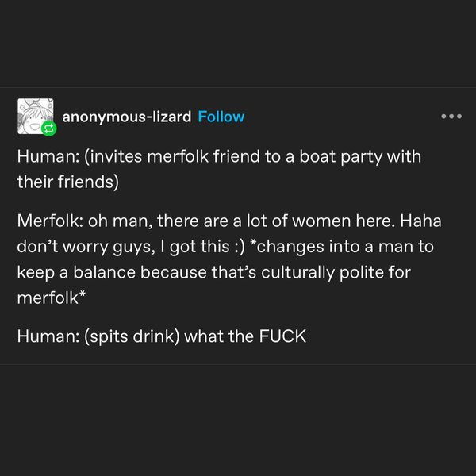Open the three-dot post options menu
Viewport: 476px width, 476px height.
click(x=451, y=117)
